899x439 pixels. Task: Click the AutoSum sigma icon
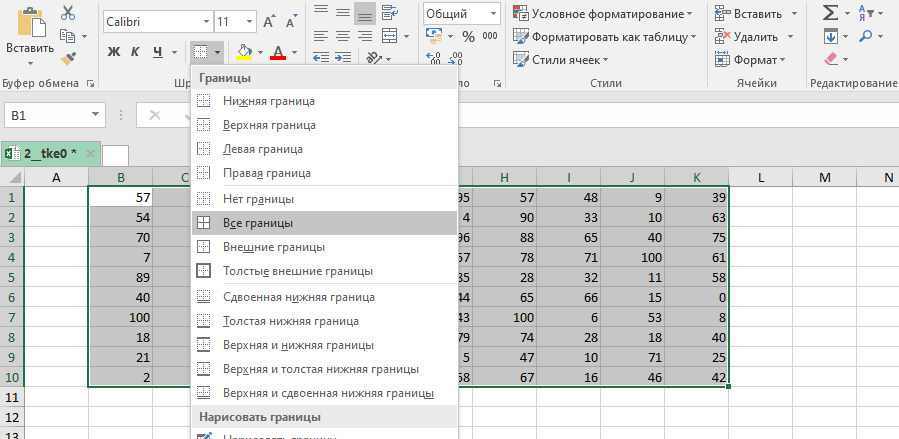click(830, 13)
